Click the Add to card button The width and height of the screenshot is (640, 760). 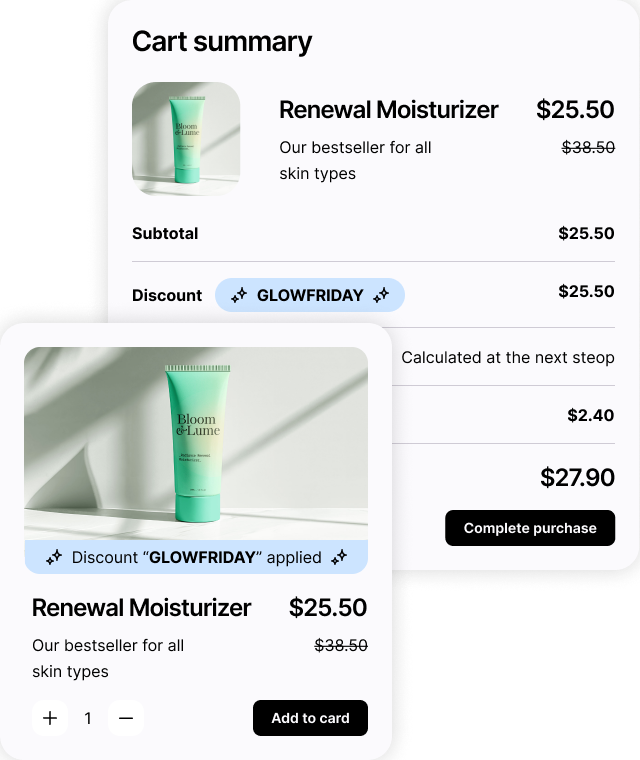point(310,718)
